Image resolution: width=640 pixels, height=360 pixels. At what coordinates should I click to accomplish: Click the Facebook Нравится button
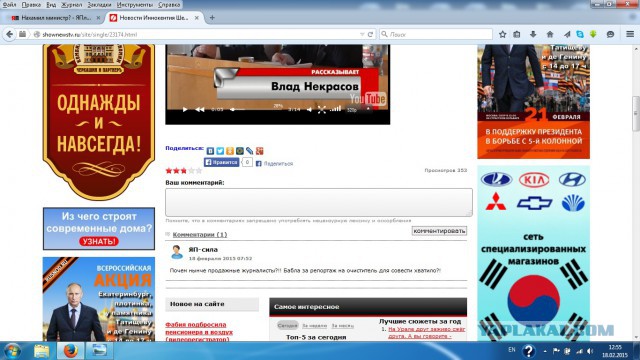click(x=221, y=162)
